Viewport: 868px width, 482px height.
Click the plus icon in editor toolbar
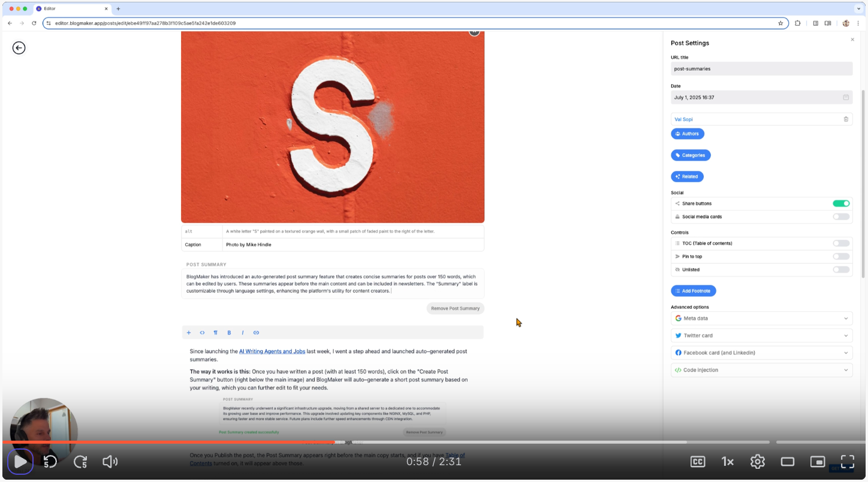click(x=189, y=333)
